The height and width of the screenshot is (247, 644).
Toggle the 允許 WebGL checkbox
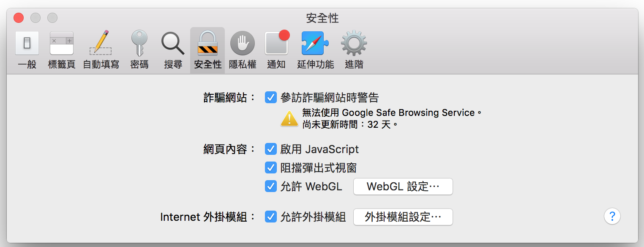point(271,186)
